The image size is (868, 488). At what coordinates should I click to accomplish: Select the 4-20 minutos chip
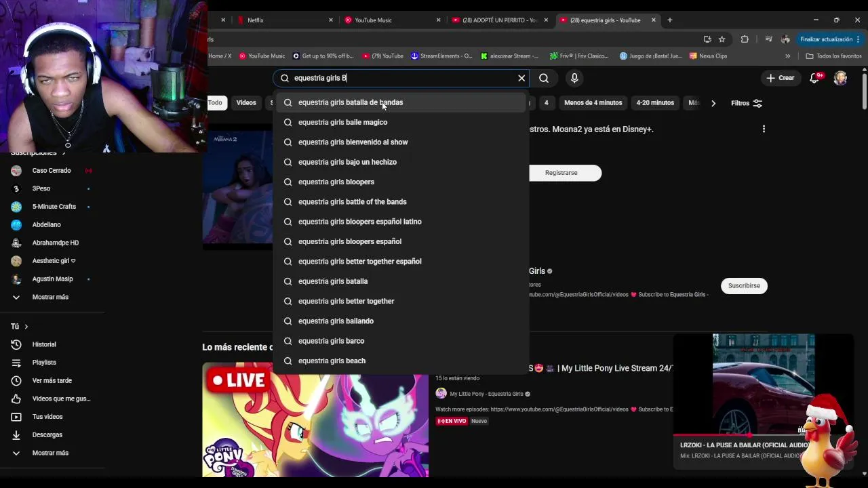(x=655, y=102)
